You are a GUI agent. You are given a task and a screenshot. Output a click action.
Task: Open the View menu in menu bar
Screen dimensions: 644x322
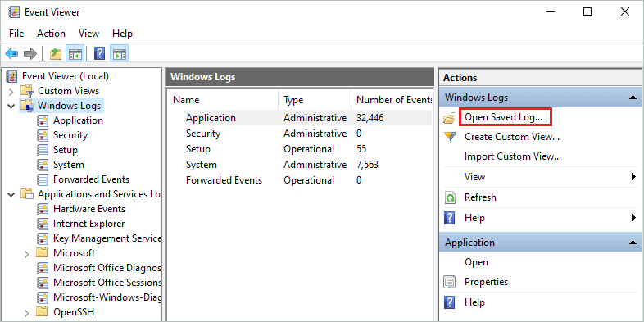pyautogui.click(x=88, y=34)
